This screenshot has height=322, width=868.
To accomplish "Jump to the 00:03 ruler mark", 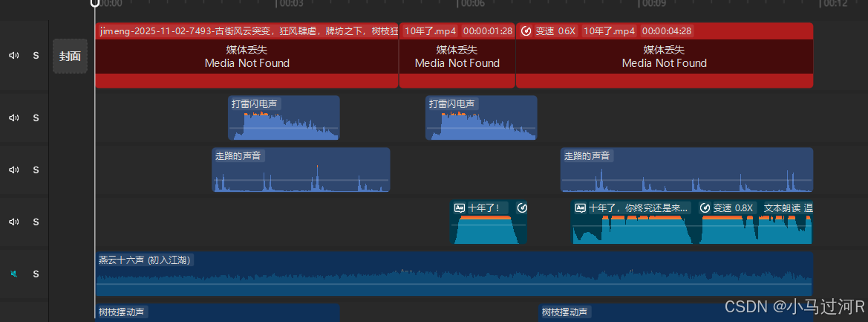I will [290, 3].
